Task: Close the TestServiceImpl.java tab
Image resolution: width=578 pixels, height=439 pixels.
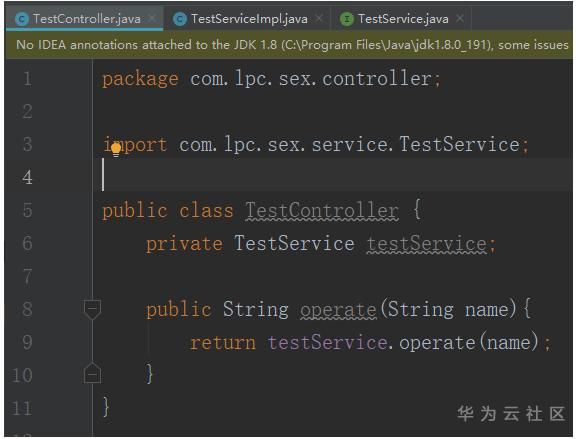Action: coord(319,18)
